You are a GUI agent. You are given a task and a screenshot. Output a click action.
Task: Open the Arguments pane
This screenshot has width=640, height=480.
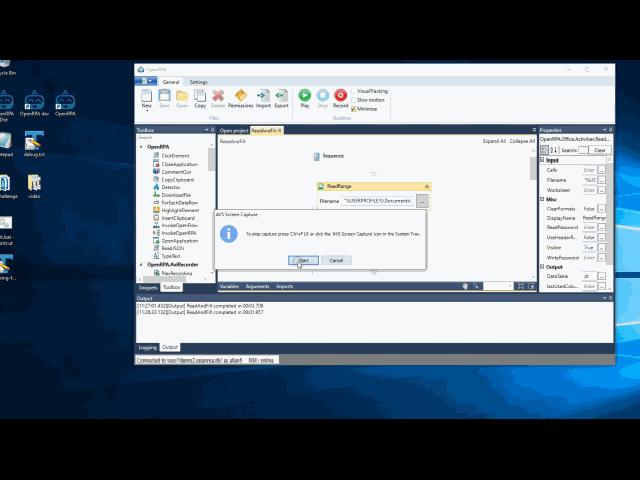257,286
